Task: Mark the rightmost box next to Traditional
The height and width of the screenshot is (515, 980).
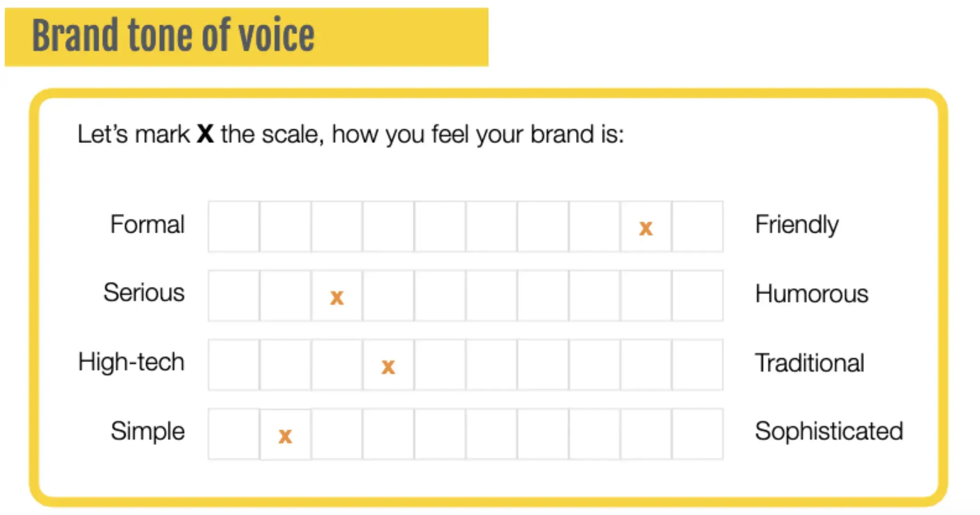Action: tap(697, 365)
